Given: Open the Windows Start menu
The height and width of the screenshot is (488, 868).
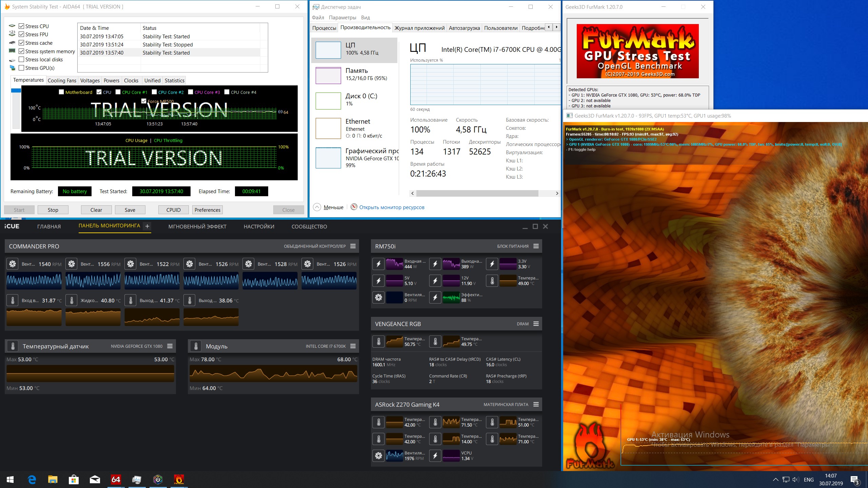Looking at the screenshot, I should coord(10,480).
